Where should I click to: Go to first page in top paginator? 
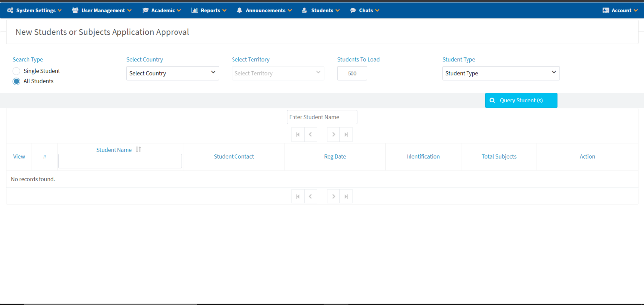click(298, 134)
